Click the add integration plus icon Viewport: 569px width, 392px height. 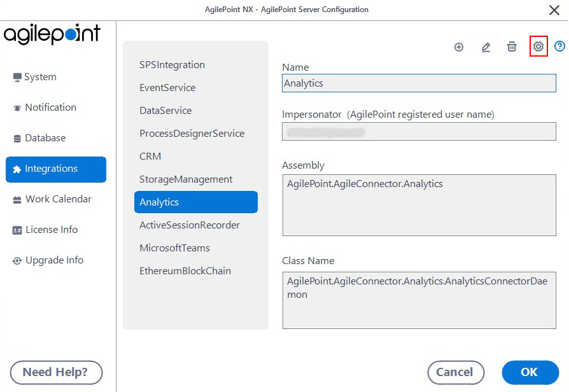[x=459, y=47]
